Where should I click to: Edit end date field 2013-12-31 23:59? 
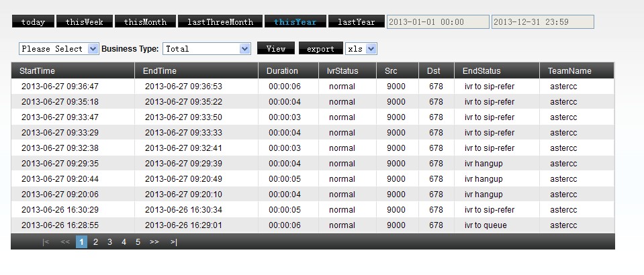543,22
